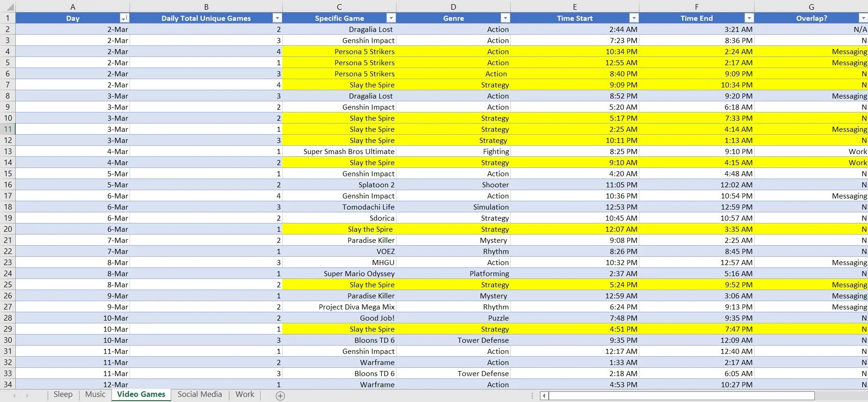
Task: Click the Platforming genre cell
Action: click(453, 273)
